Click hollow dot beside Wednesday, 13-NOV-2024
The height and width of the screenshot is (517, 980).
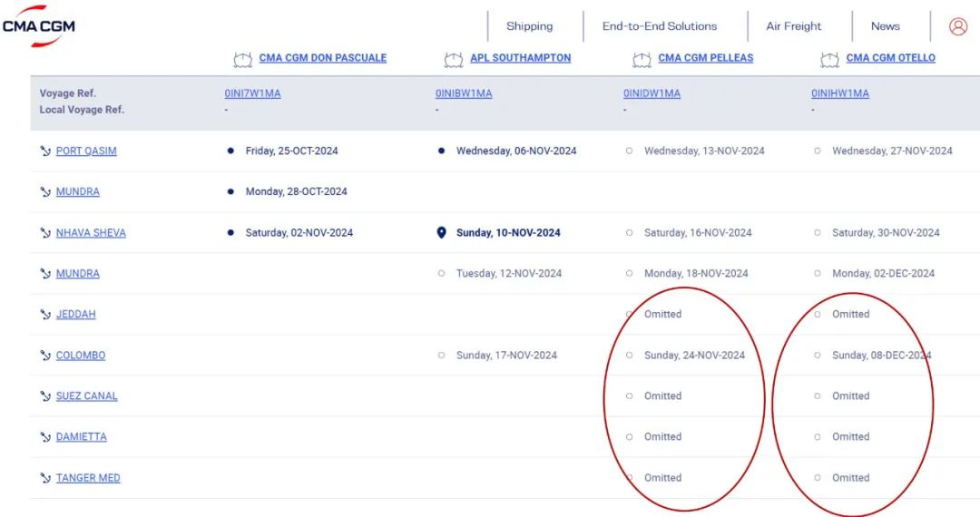pos(630,151)
